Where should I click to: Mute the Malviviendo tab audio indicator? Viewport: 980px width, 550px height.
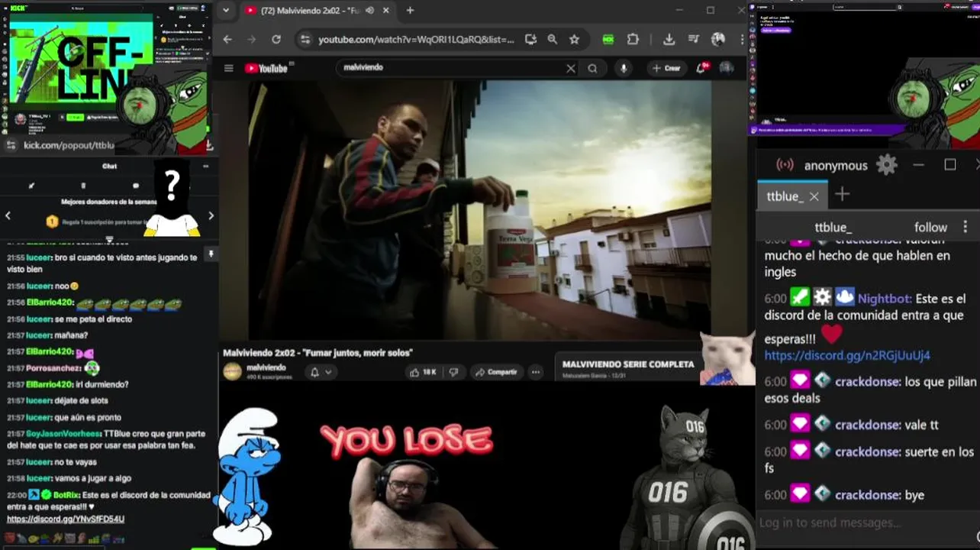coord(370,11)
